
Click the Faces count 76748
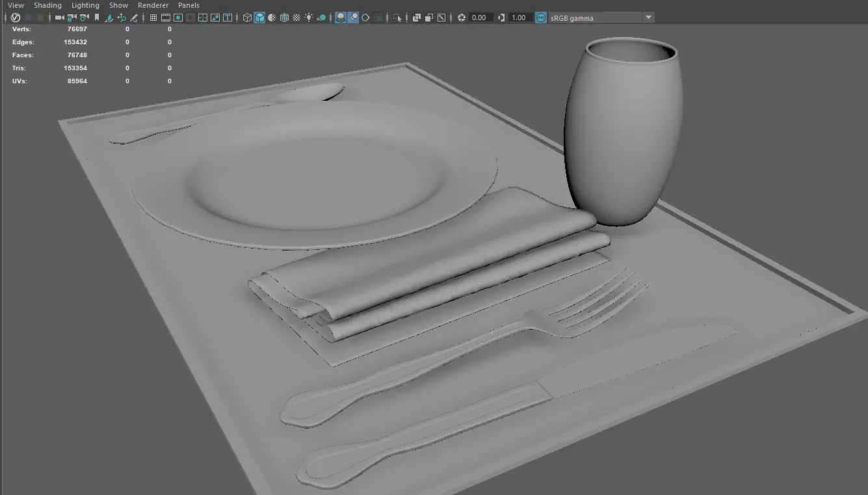click(x=77, y=55)
